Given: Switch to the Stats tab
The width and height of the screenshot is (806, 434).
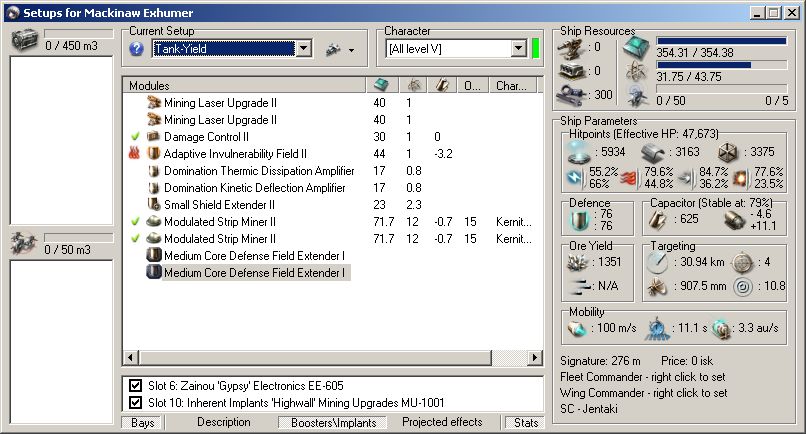Looking at the screenshot, I should click(x=525, y=423).
